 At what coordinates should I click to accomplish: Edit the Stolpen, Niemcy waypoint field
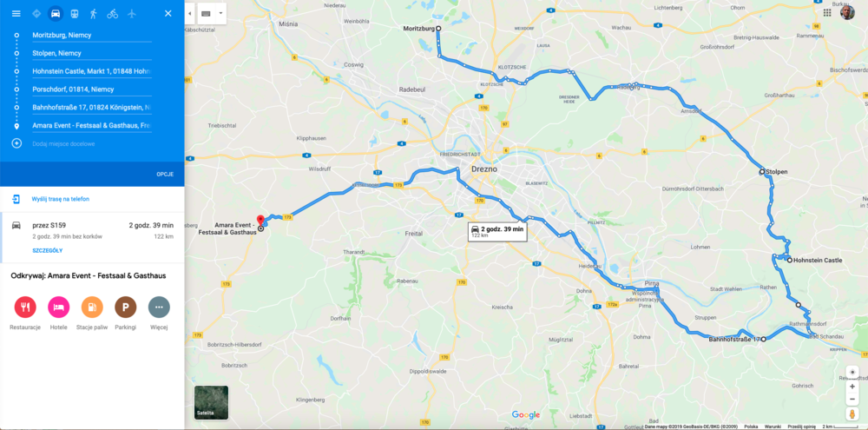(91, 53)
